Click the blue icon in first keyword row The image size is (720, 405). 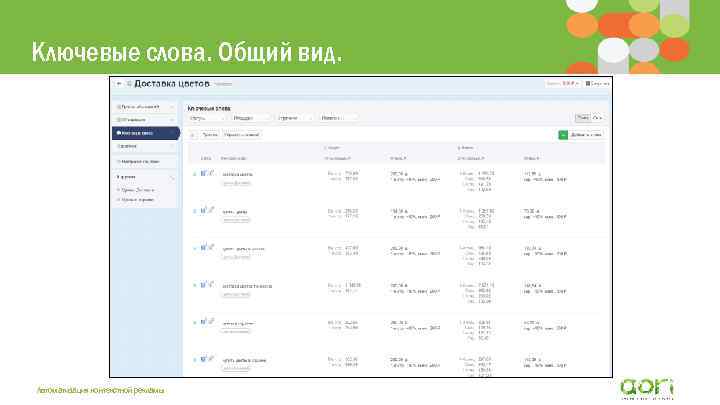[x=203, y=173]
